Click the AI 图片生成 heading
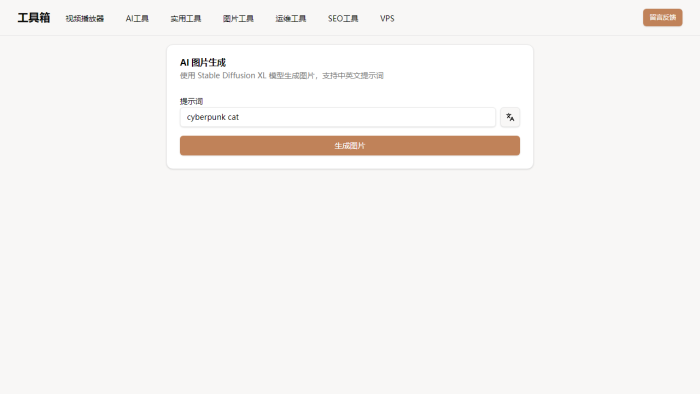This screenshot has height=394, width=700. (x=203, y=62)
